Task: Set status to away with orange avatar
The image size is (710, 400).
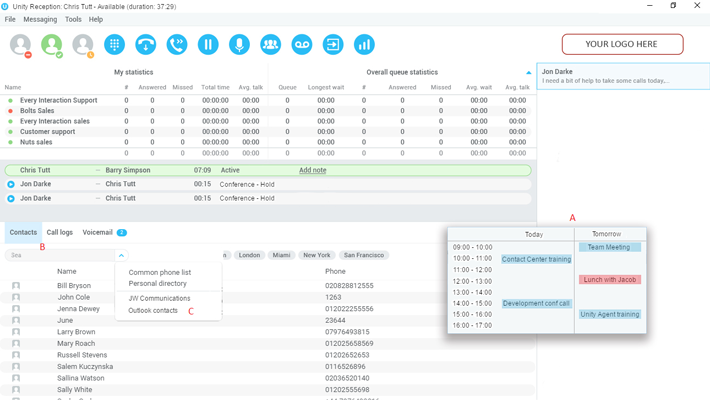Action: 83,44
